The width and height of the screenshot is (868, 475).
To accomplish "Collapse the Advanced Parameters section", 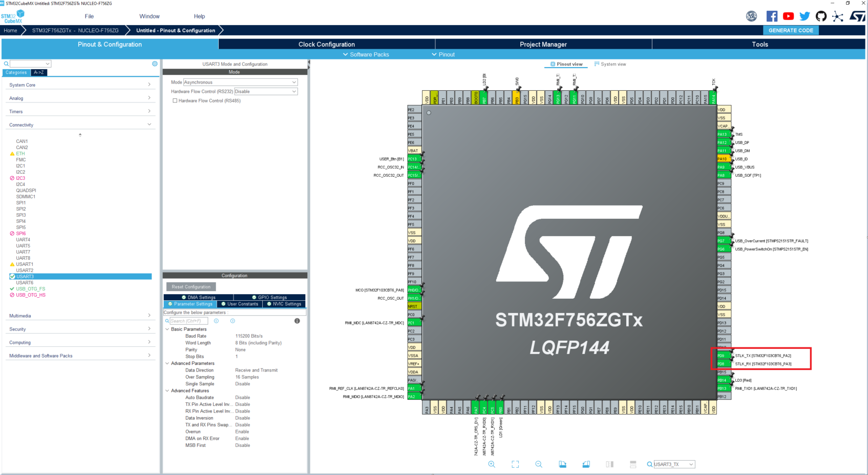I will coord(167,363).
